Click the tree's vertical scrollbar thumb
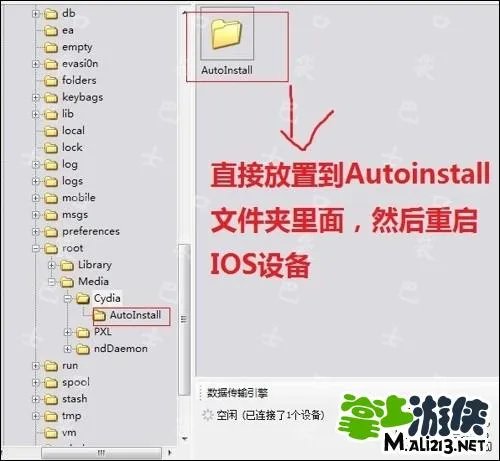The width and height of the screenshot is (500, 461). [x=184, y=320]
